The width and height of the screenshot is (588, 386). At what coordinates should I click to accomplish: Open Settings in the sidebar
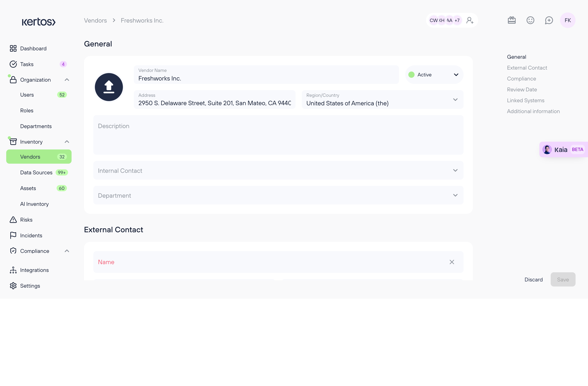30,286
